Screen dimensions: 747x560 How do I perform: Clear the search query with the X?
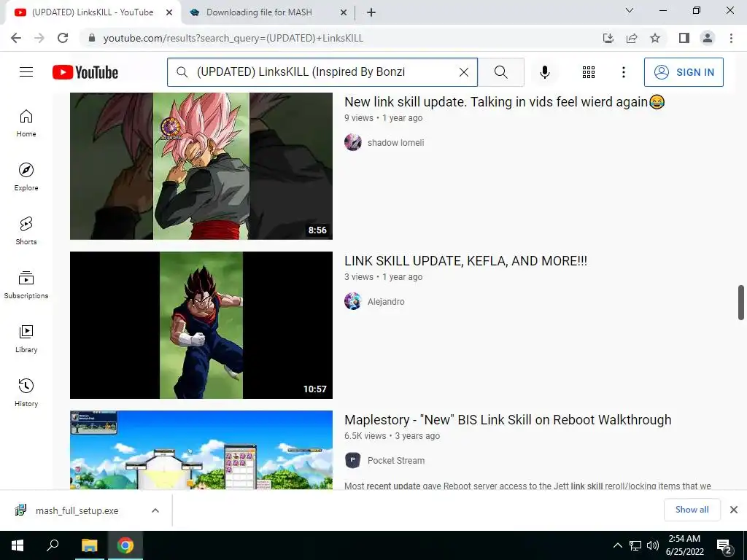point(463,72)
